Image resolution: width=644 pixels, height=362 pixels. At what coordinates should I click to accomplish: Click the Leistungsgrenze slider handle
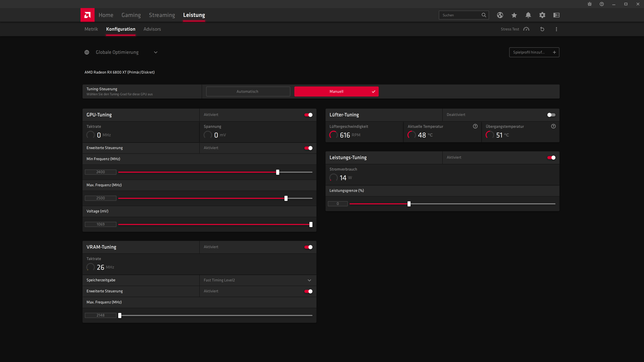pyautogui.click(x=409, y=204)
